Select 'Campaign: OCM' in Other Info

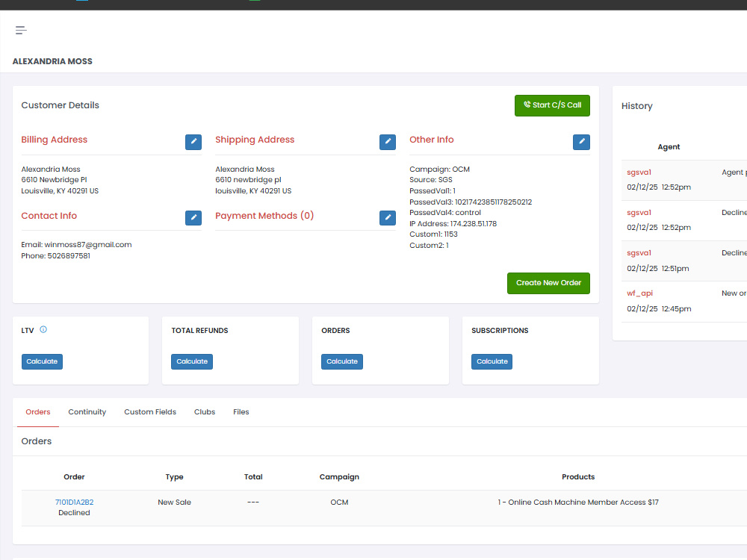pyautogui.click(x=440, y=169)
